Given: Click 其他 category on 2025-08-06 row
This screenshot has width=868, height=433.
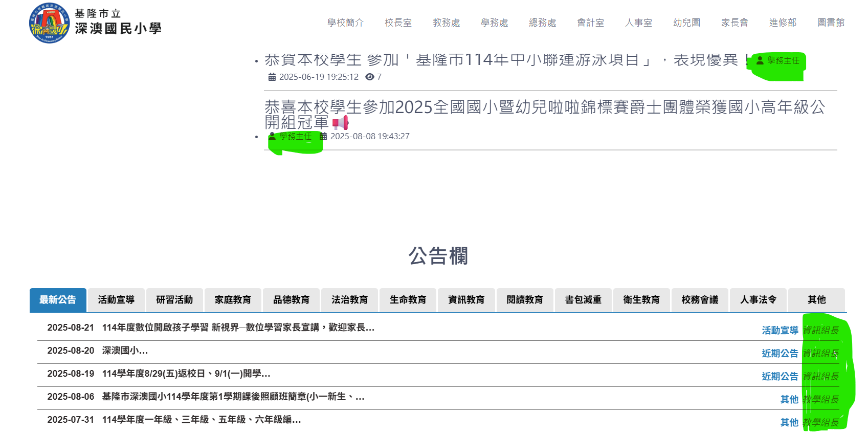Looking at the screenshot, I should tap(789, 400).
